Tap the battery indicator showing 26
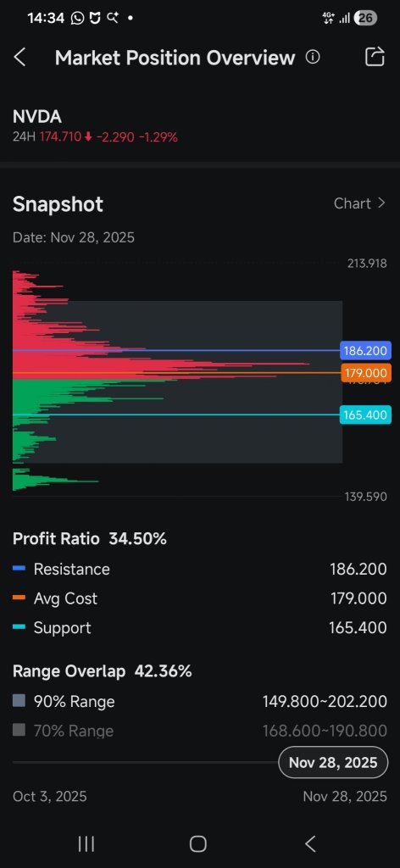Screen dimensions: 400x868 (365, 18)
